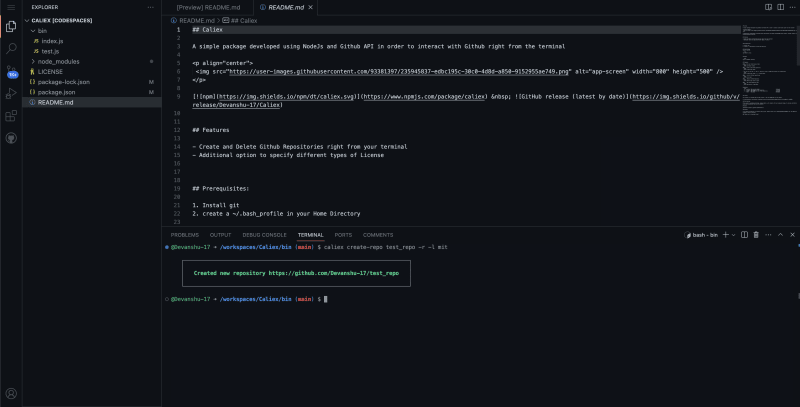Open editor more actions menu
Image resolution: width=800 pixels, height=407 pixels.
(x=792, y=7)
